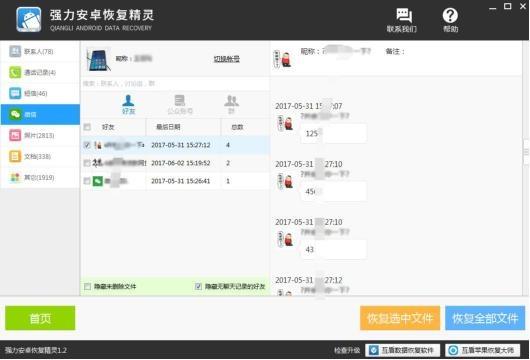
Task: Open 互盾苹果恢复大师 link in status bar
Action: pyautogui.click(x=482, y=350)
